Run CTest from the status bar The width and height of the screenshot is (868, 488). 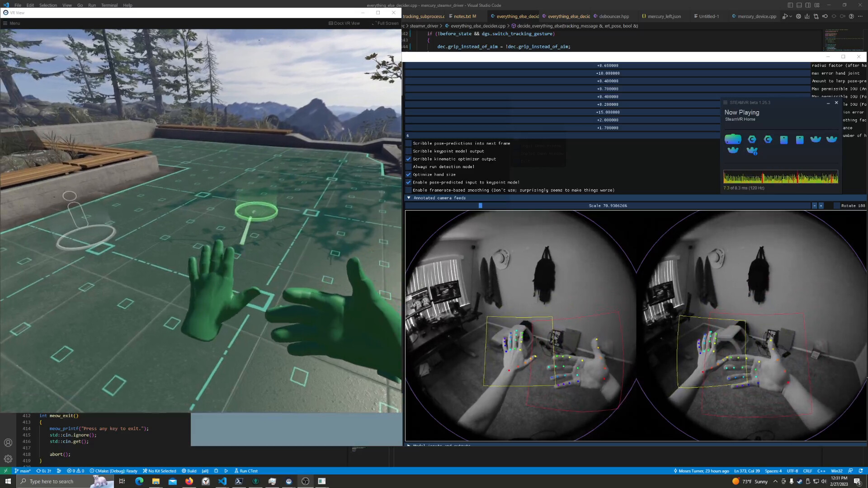pyautogui.click(x=247, y=471)
